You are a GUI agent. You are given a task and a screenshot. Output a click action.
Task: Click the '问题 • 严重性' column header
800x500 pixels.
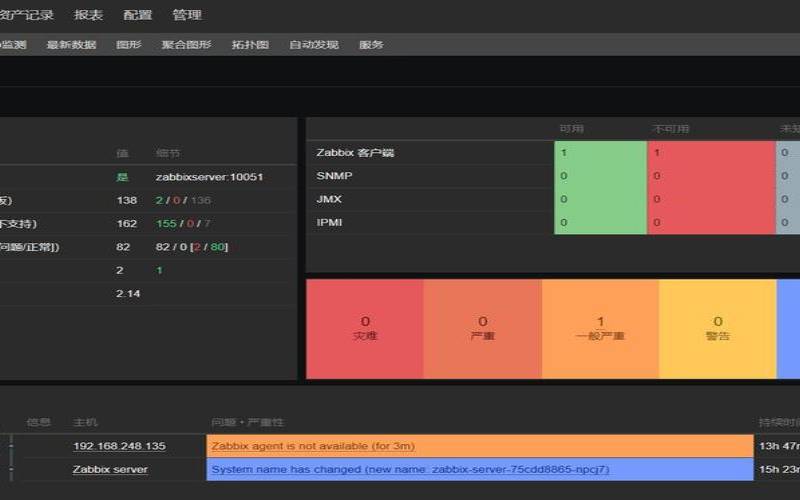[x=247, y=422]
